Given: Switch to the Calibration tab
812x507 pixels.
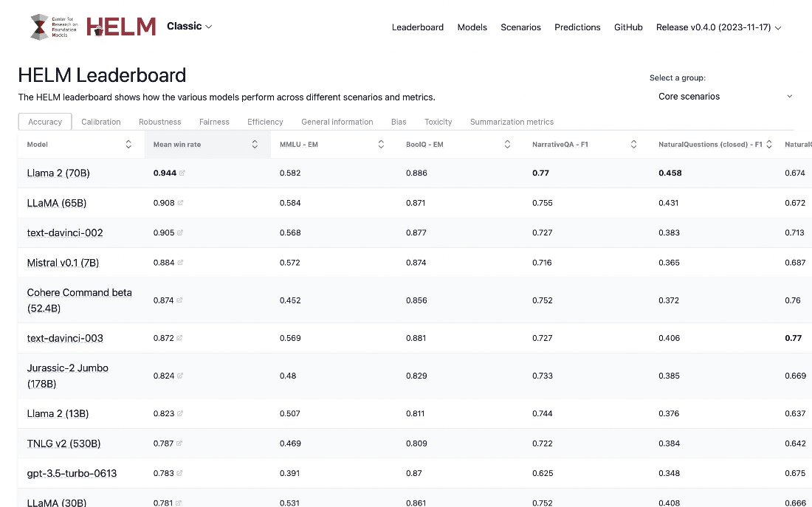Looking at the screenshot, I should pyautogui.click(x=100, y=122).
